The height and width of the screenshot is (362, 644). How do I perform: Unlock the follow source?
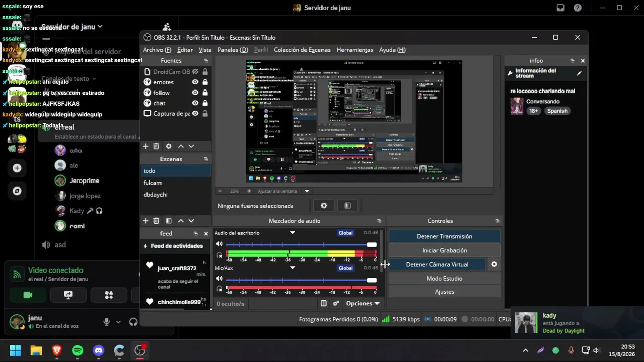(x=205, y=93)
